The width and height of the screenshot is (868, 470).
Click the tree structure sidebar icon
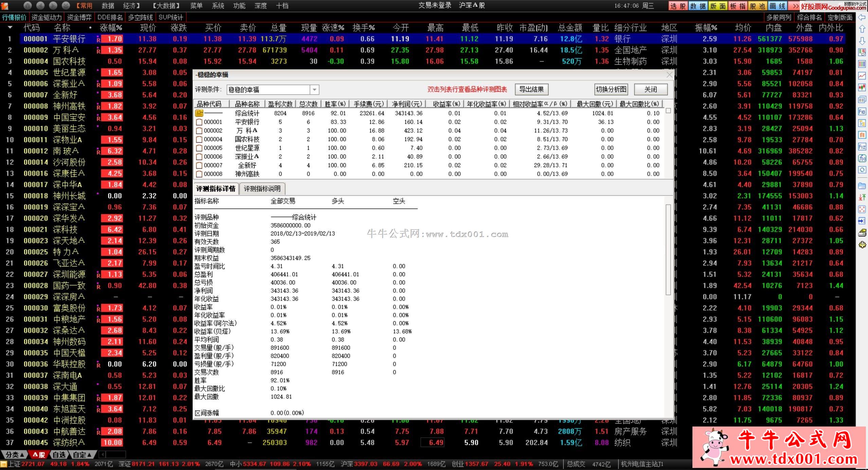coord(862,123)
